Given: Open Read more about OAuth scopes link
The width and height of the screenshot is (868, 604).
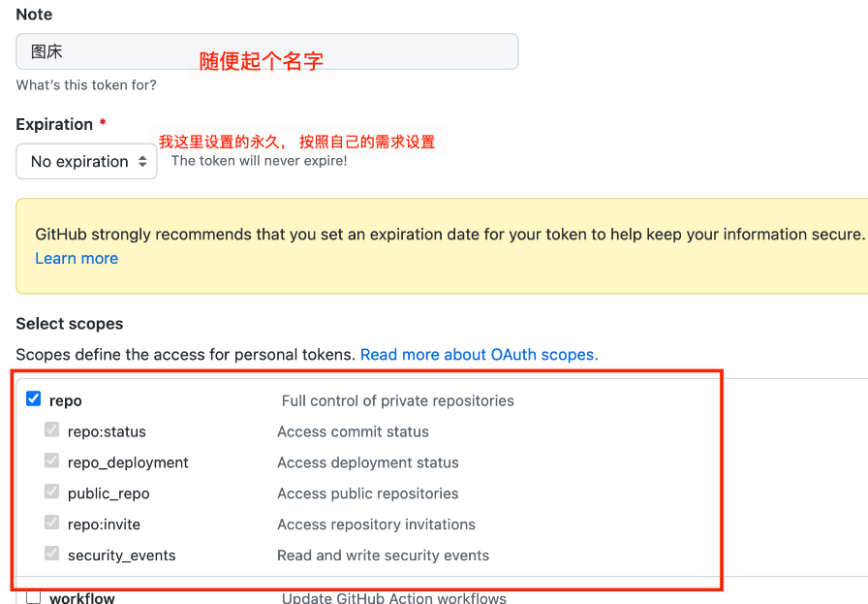Looking at the screenshot, I should [479, 354].
